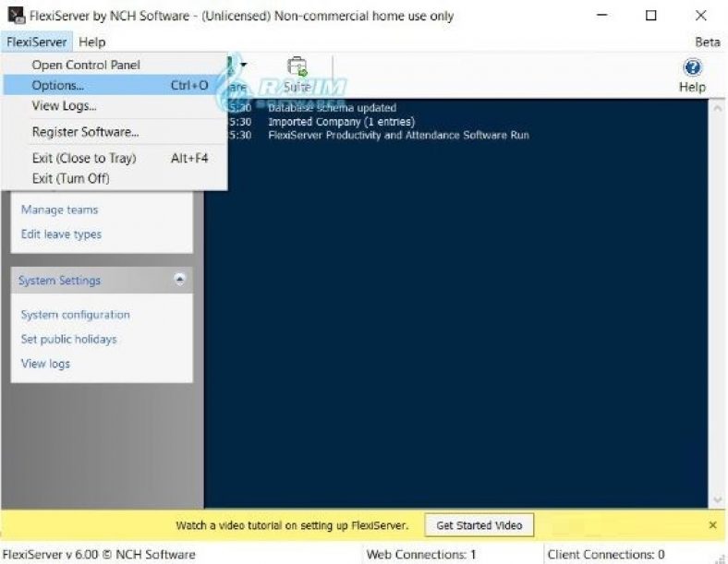Click scroll up arrow in log pane
Screen dimensions: 728x564
coord(717,108)
